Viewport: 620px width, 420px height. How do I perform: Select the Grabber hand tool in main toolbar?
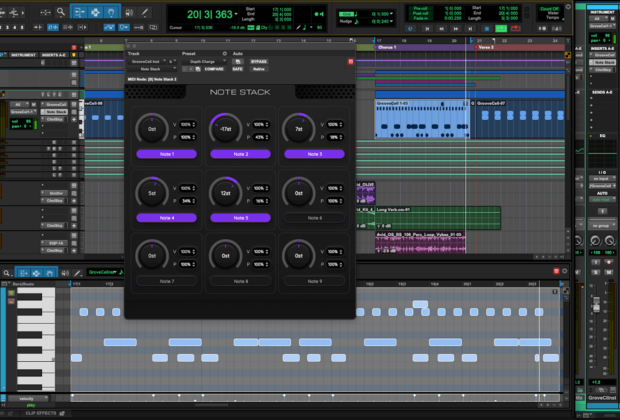click(111, 12)
